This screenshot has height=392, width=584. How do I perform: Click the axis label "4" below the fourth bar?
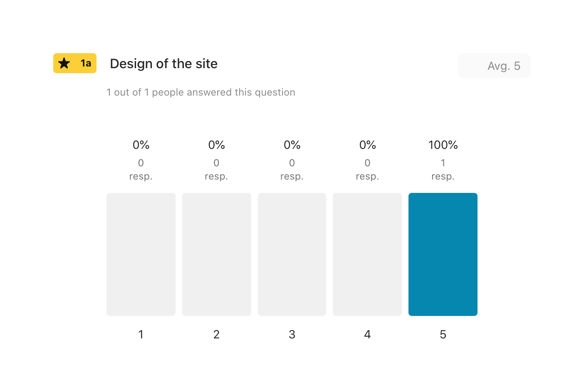[367, 334]
